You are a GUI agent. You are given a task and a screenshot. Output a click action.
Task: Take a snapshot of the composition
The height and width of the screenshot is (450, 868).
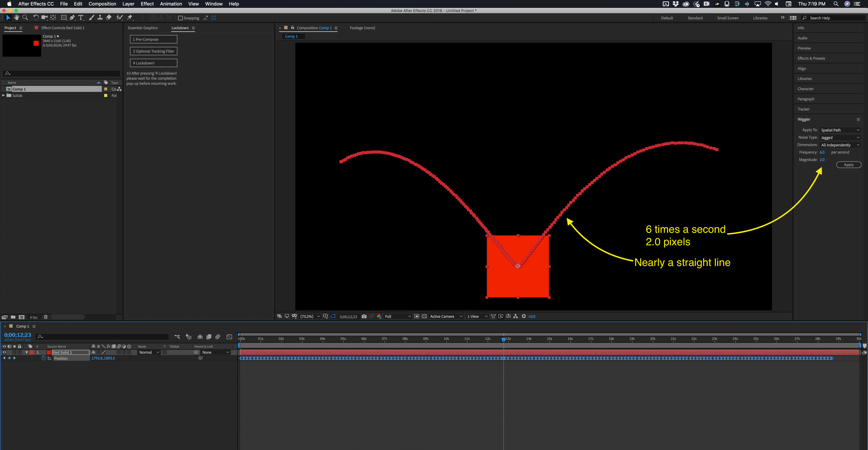[364, 316]
